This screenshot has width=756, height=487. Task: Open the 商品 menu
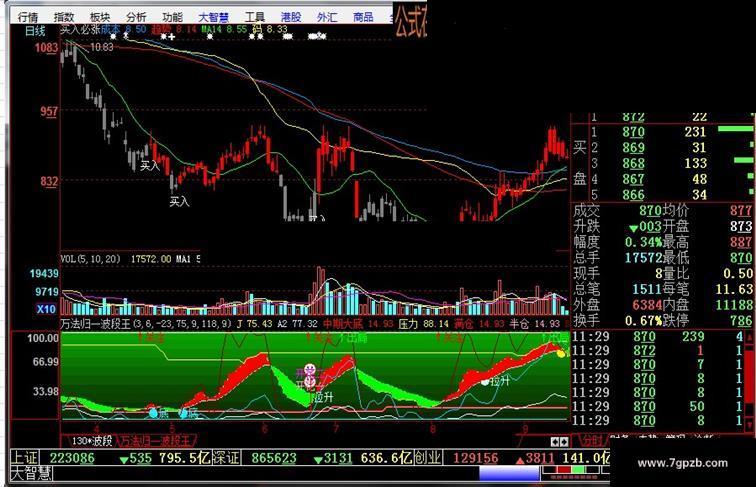363,17
